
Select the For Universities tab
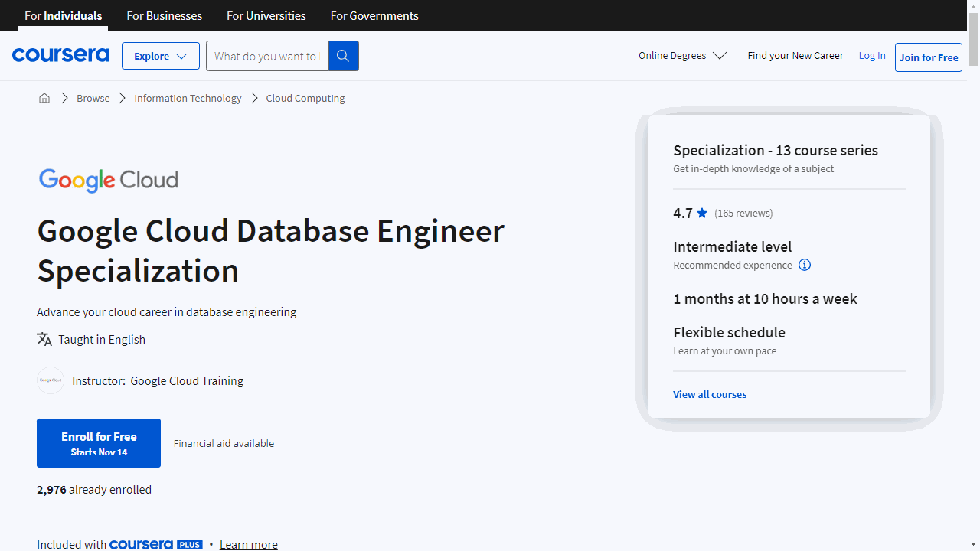(266, 15)
